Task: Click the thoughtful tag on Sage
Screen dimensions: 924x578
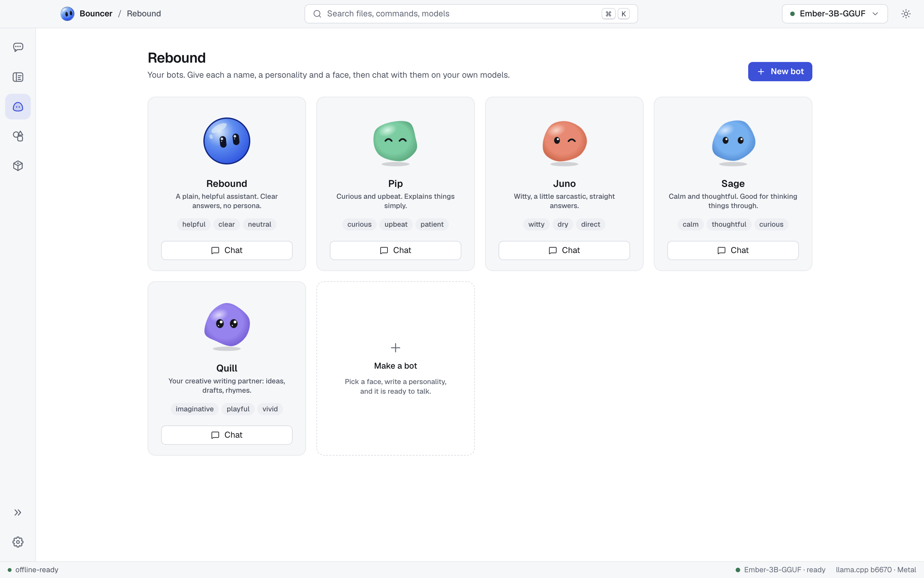Action: coord(729,224)
